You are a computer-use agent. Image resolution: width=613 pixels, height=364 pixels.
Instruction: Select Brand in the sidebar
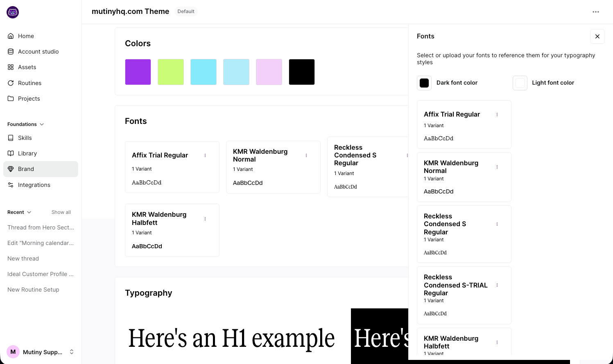pos(41,169)
